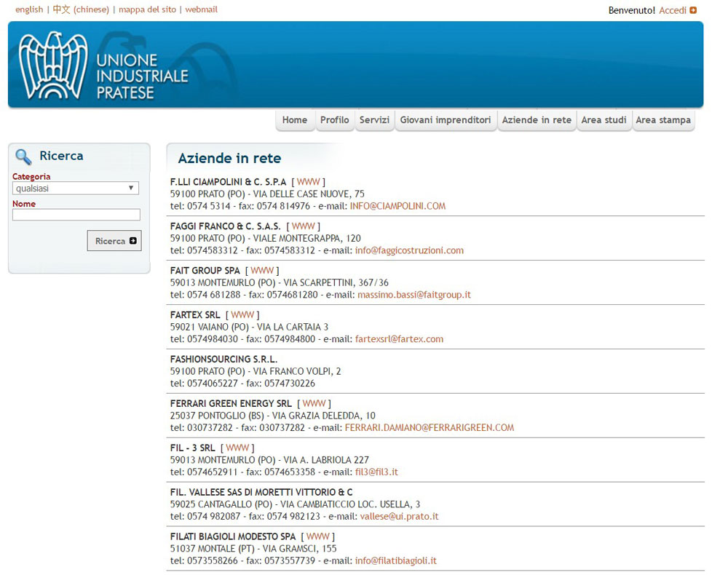Image resolution: width=728 pixels, height=575 pixels.
Task: Email FERRARI.DAMIANO@FERRARIGREEN.COM
Action: click(430, 427)
